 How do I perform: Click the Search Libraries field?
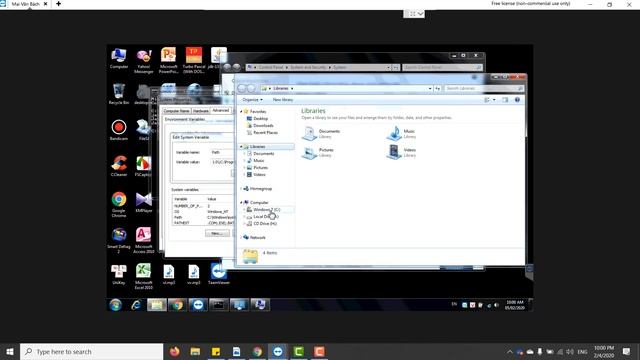pyautogui.click(x=484, y=88)
